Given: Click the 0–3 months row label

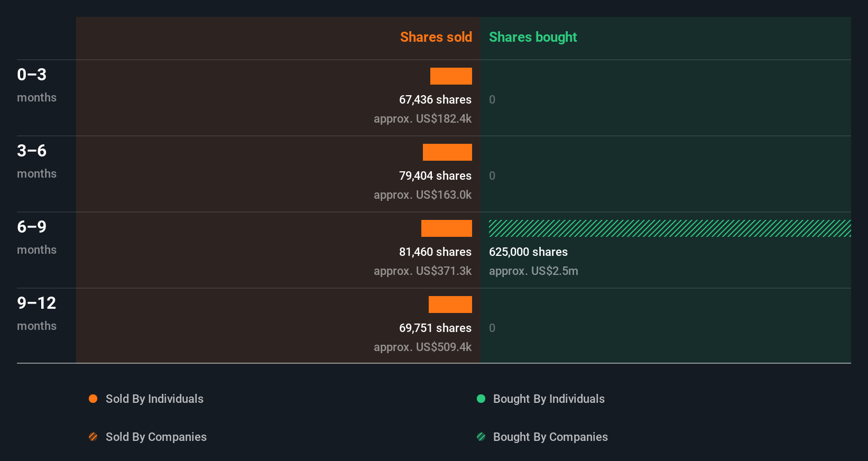Looking at the screenshot, I should click(36, 85).
